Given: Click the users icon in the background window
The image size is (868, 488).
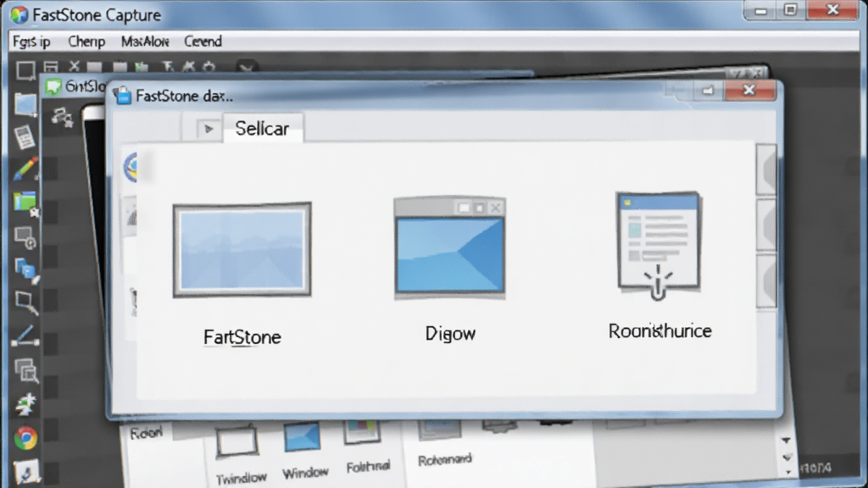Looking at the screenshot, I should tap(62, 117).
